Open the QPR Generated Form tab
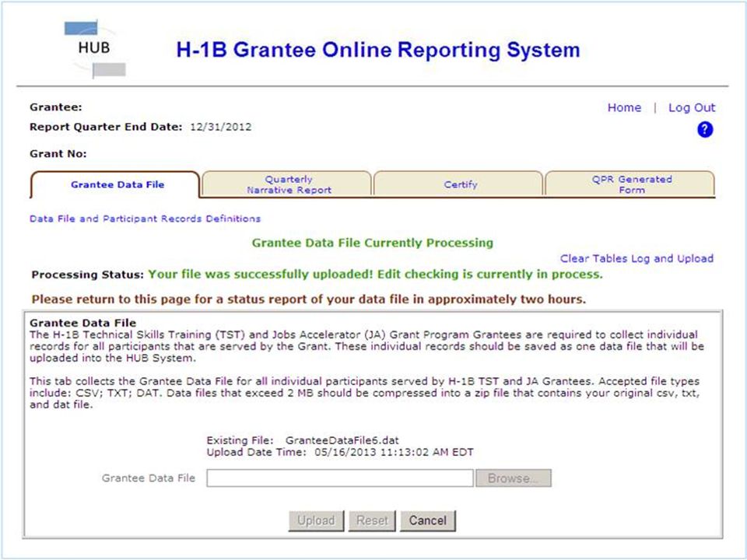This screenshot has height=560, width=747. [x=630, y=185]
